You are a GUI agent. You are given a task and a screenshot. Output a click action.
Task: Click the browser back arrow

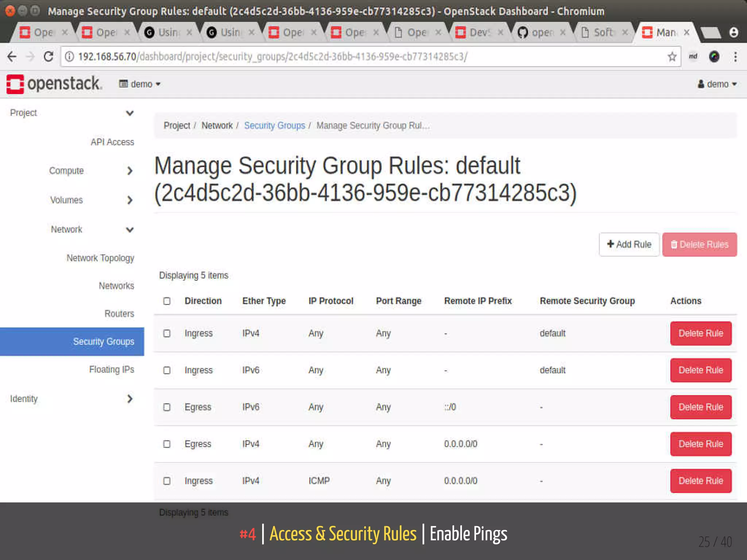[x=12, y=57]
